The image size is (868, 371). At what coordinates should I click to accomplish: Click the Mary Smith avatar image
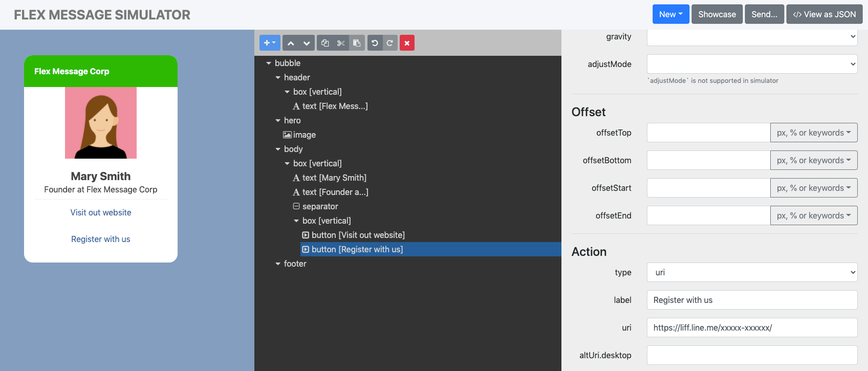tap(101, 123)
